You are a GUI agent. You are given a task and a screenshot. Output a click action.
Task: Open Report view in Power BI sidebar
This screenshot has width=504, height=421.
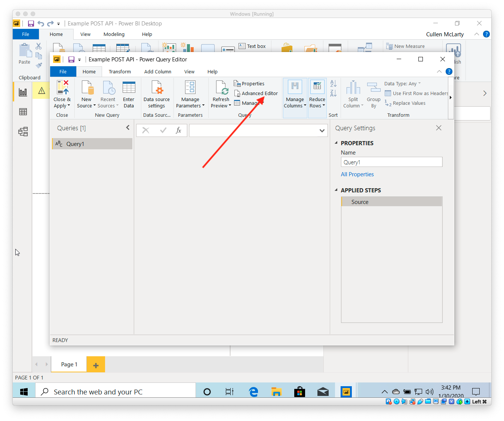click(23, 92)
